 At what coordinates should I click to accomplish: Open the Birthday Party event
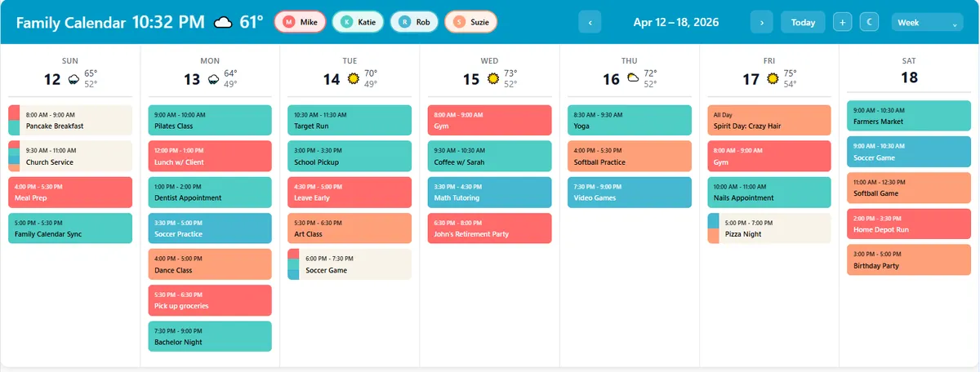pyautogui.click(x=909, y=259)
